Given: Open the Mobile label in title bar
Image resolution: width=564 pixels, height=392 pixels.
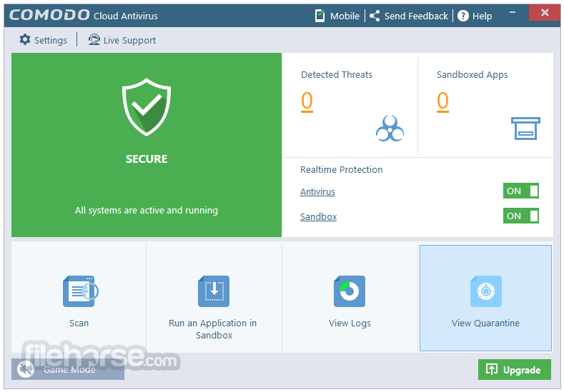Looking at the screenshot, I should 345,16.
